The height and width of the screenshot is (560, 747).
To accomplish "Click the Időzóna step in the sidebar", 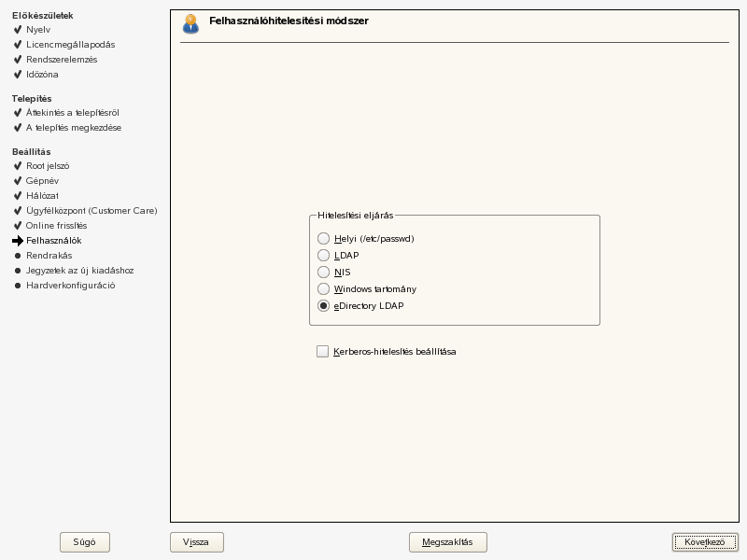I will click(42, 75).
